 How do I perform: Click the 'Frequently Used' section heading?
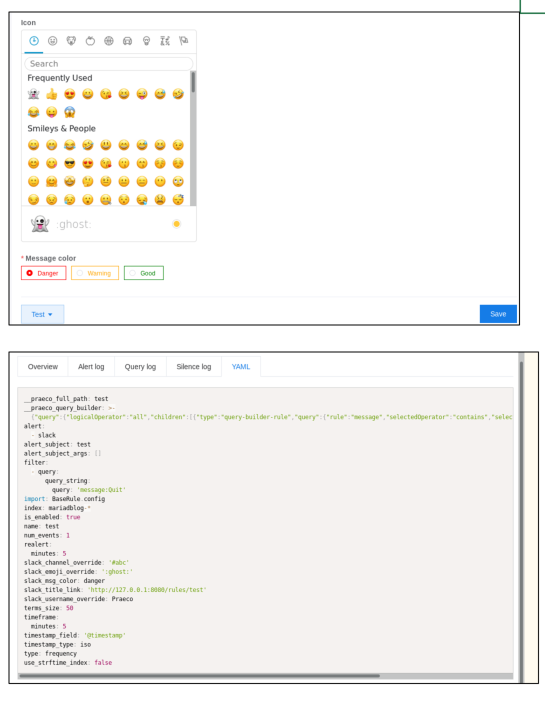[x=60, y=78]
